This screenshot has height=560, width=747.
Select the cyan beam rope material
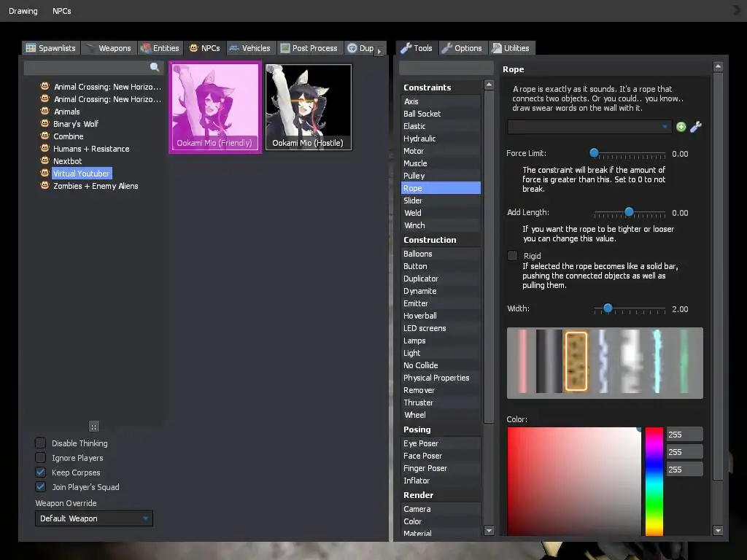(657, 362)
